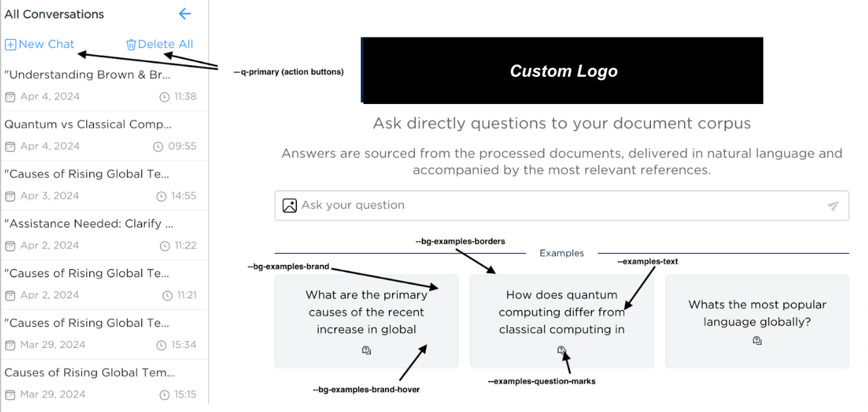
Task: Click question-mark icon in popular language example
Action: point(757,340)
